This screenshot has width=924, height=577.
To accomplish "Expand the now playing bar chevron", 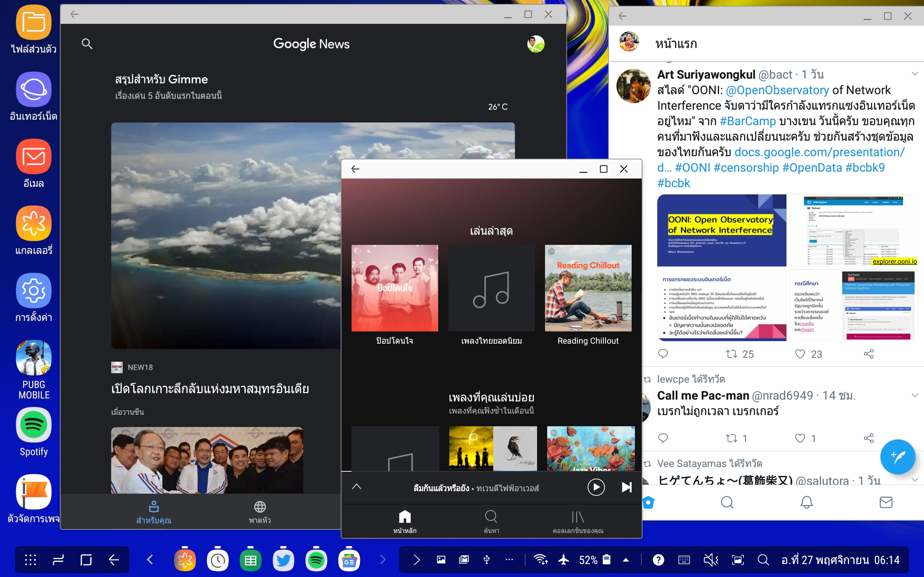I will pyautogui.click(x=356, y=486).
